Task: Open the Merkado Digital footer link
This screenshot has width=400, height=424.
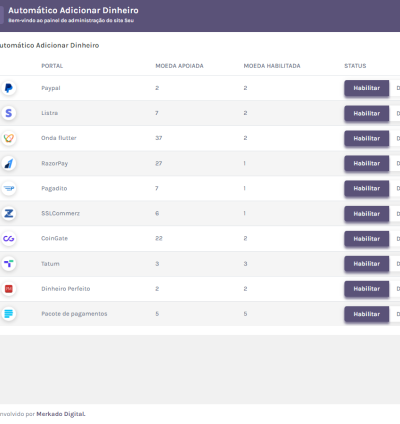Action: click(61, 414)
